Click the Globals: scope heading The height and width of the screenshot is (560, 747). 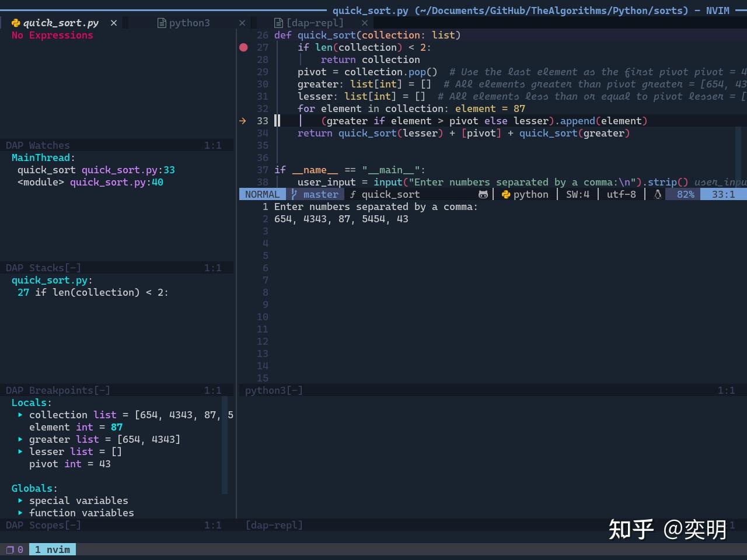click(x=34, y=488)
